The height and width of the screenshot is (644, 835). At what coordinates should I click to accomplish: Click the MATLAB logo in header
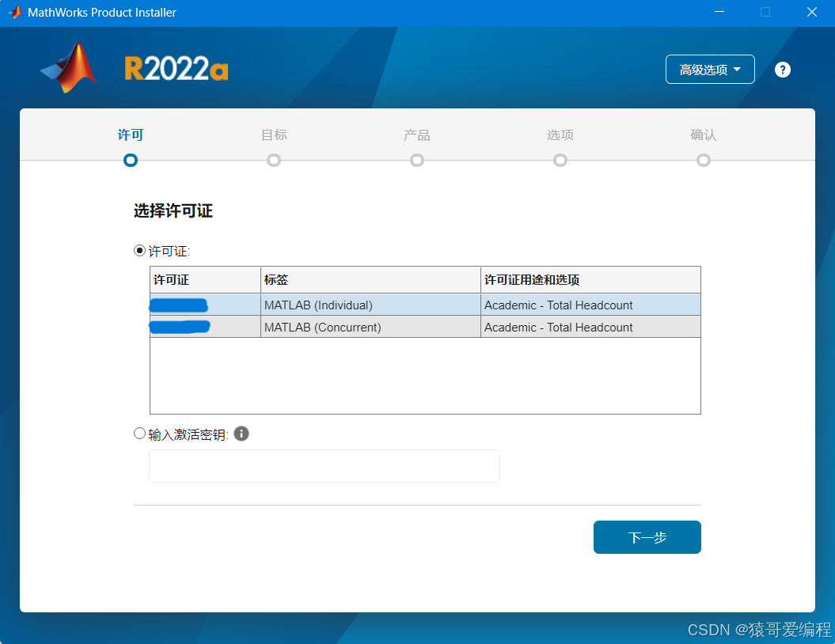(69, 68)
